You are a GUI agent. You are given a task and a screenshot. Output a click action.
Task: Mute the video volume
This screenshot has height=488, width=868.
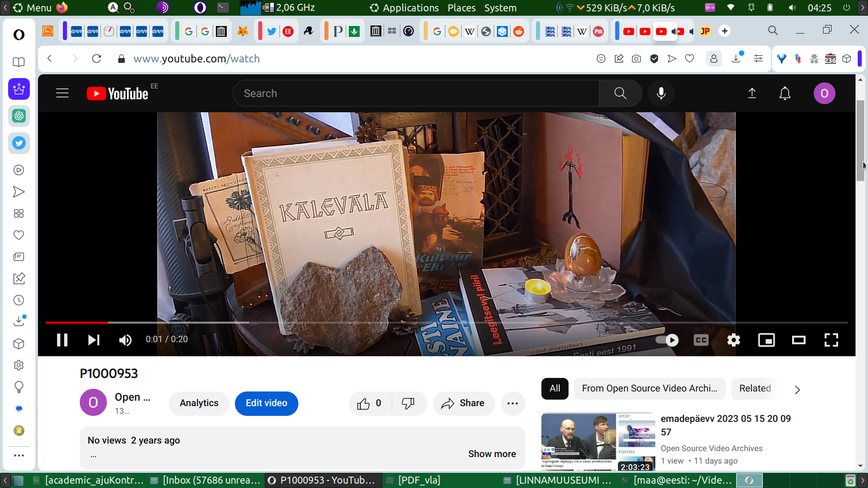125,340
